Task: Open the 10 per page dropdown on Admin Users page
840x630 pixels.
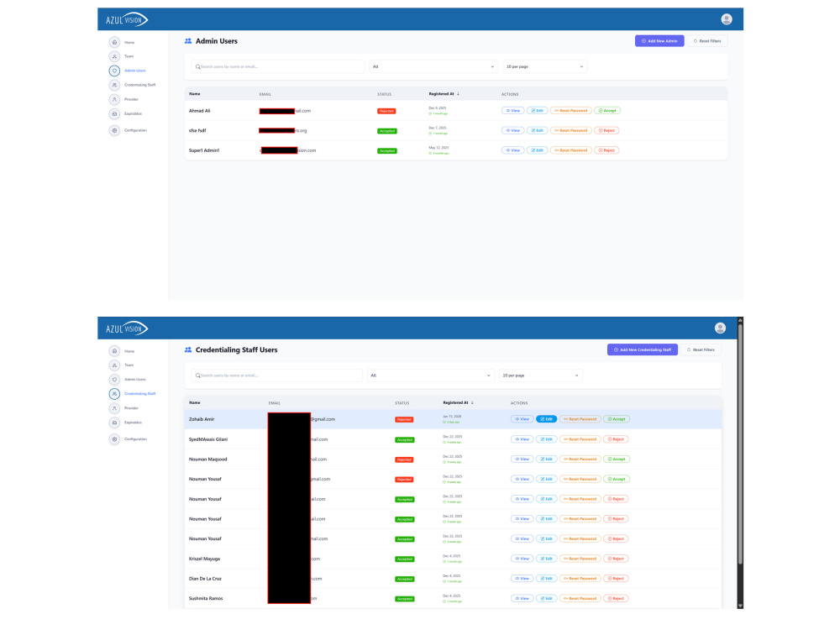Action: [x=545, y=67]
